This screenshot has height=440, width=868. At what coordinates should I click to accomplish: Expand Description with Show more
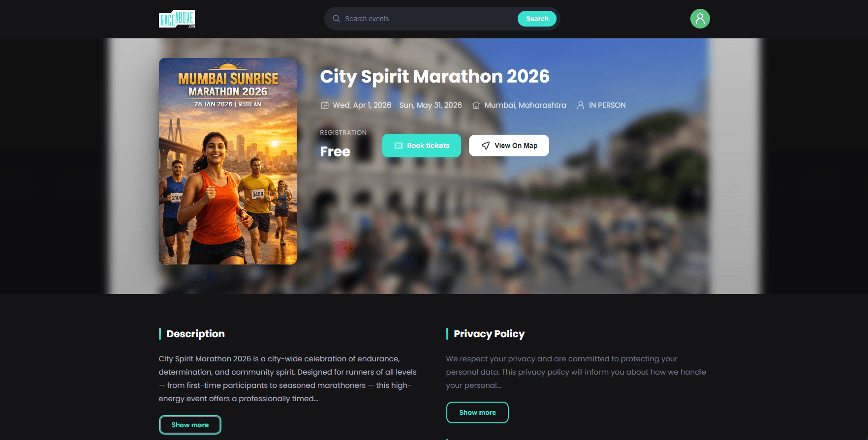coord(190,425)
